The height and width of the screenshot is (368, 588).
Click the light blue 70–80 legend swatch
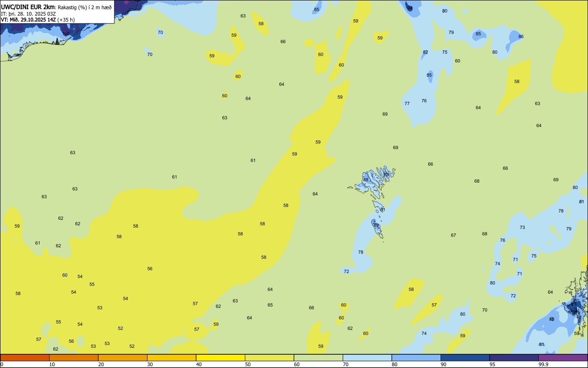click(x=367, y=357)
